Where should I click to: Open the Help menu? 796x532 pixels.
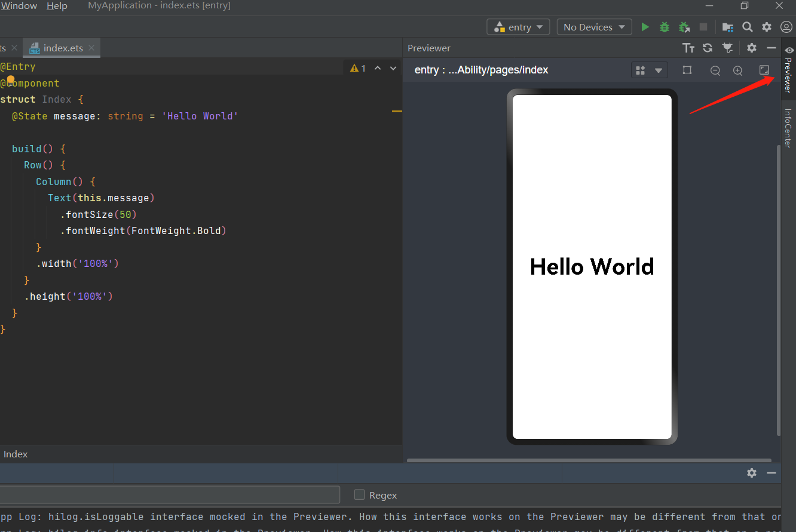pyautogui.click(x=57, y=6)
